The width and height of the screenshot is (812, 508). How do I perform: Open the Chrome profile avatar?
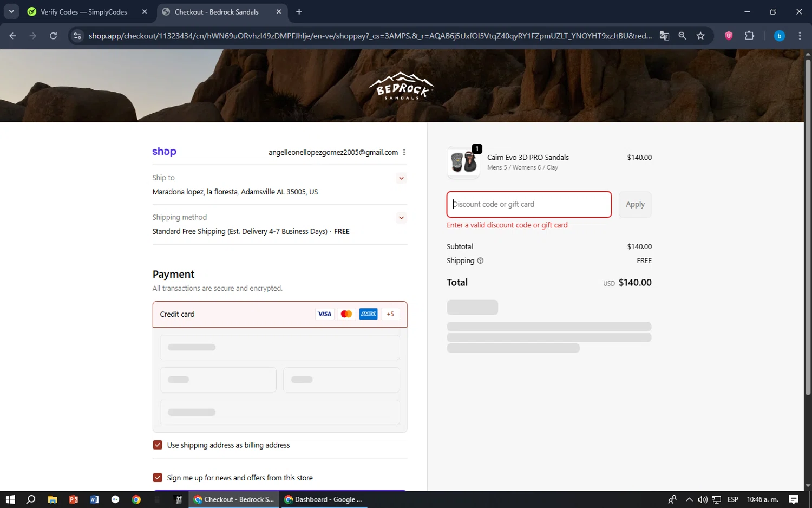point(779,36)
